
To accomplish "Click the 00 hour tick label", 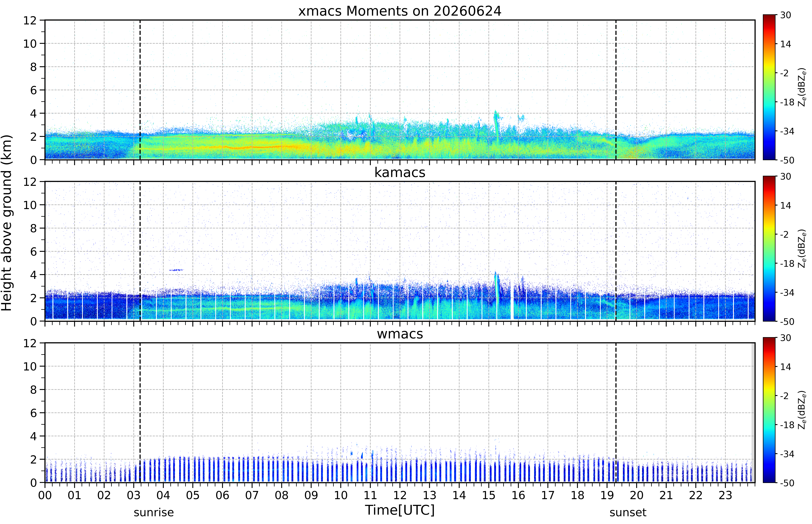I will 45,495.
